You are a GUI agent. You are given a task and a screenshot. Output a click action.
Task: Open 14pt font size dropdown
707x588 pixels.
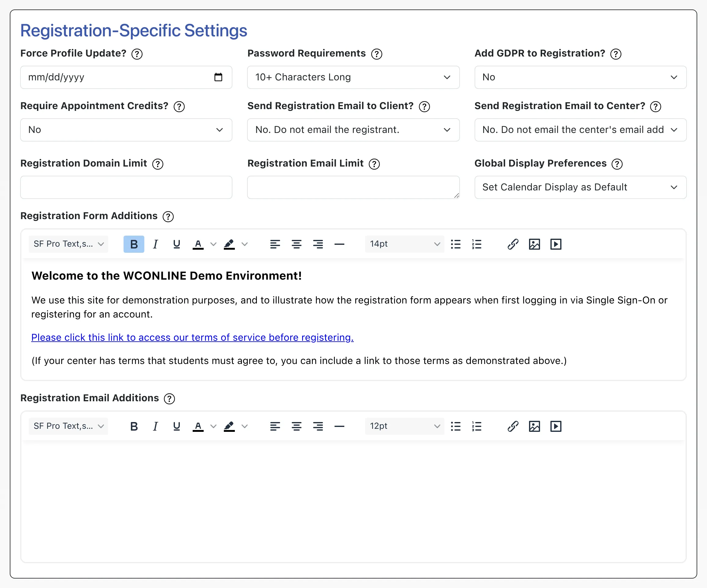[404, 244]
